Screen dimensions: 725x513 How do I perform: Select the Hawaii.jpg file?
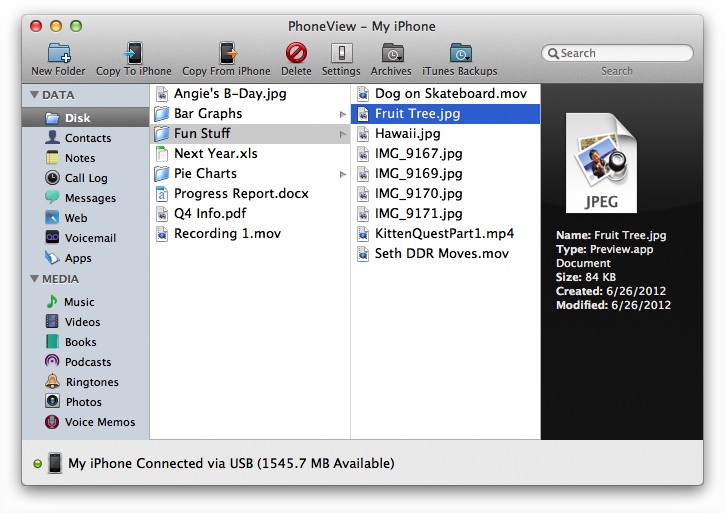pos(407,134)
